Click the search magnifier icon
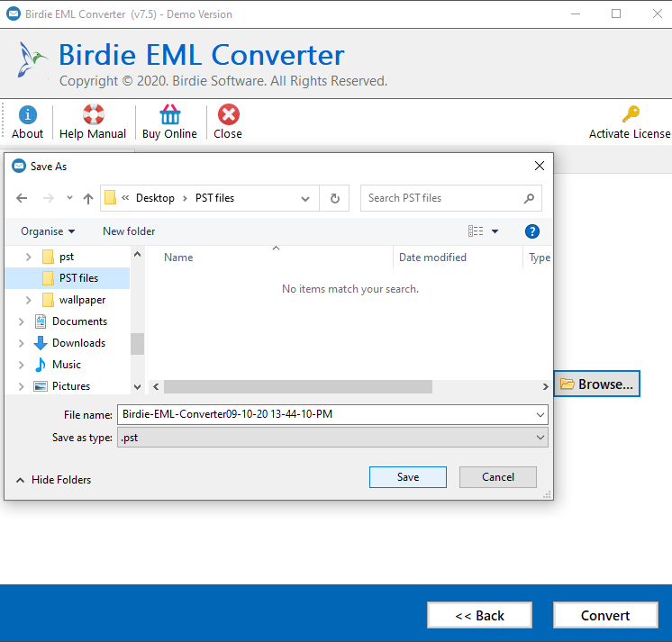 pos(529,198)
